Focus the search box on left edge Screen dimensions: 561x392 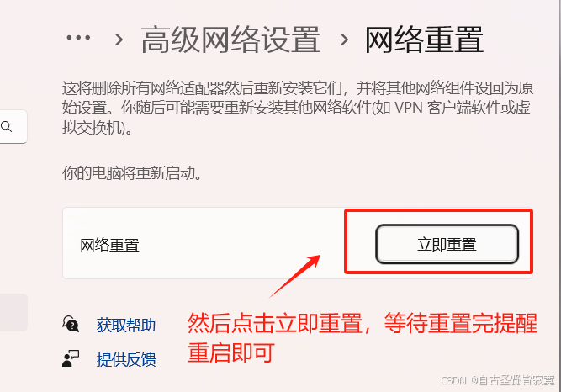(x=13, y=127)
